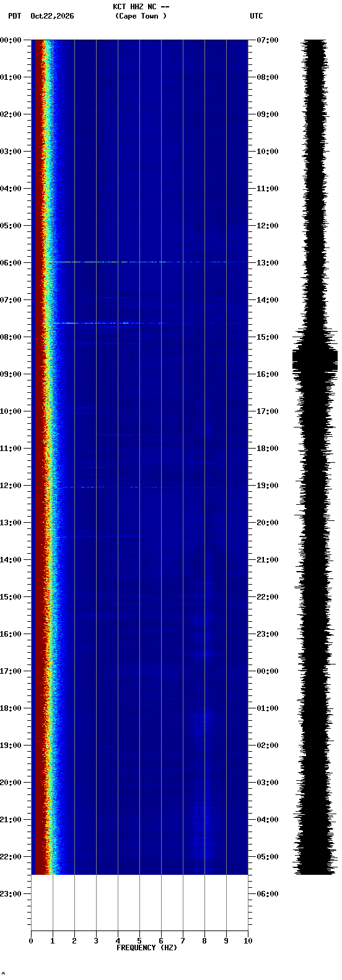Click the UTC time label '17:00'

(268, 411)
